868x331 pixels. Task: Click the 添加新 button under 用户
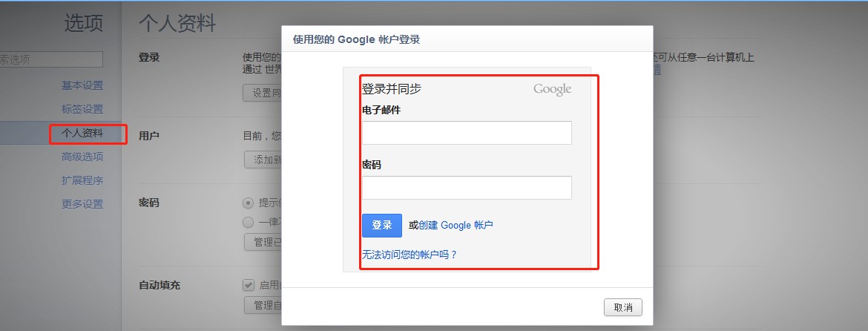pyautogui.click(x=263, y=160)
